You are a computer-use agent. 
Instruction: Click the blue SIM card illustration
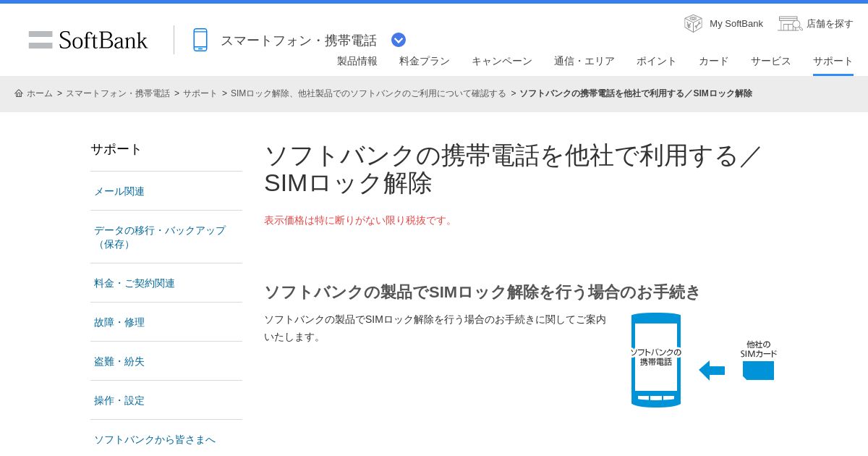click(x=758, y=370)
